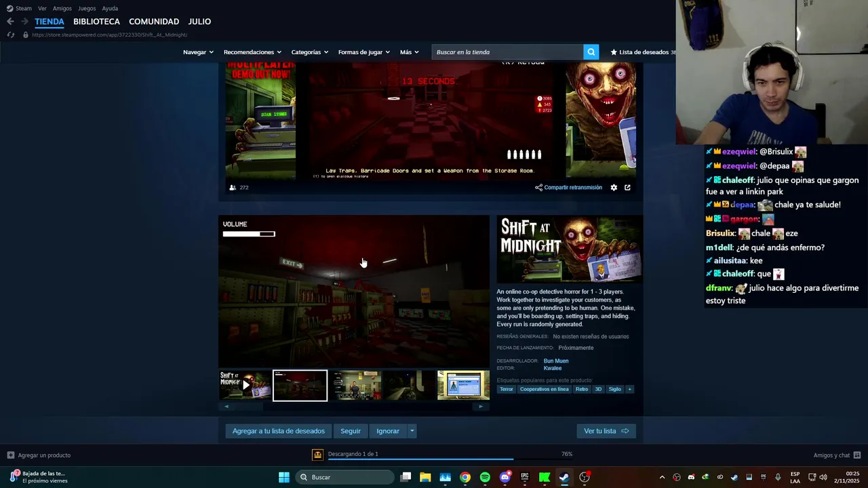Select the Terror tag

pos(507,389)
